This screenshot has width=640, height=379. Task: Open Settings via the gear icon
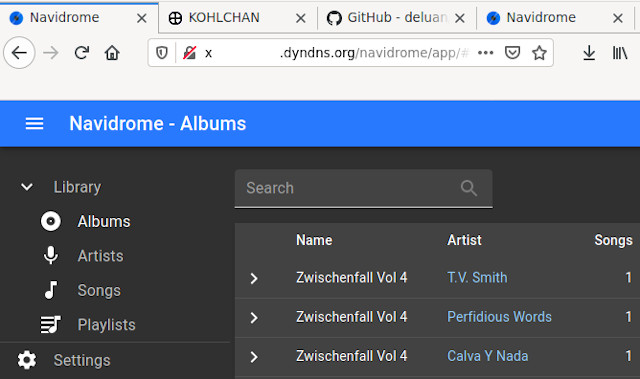coord(27,360)
